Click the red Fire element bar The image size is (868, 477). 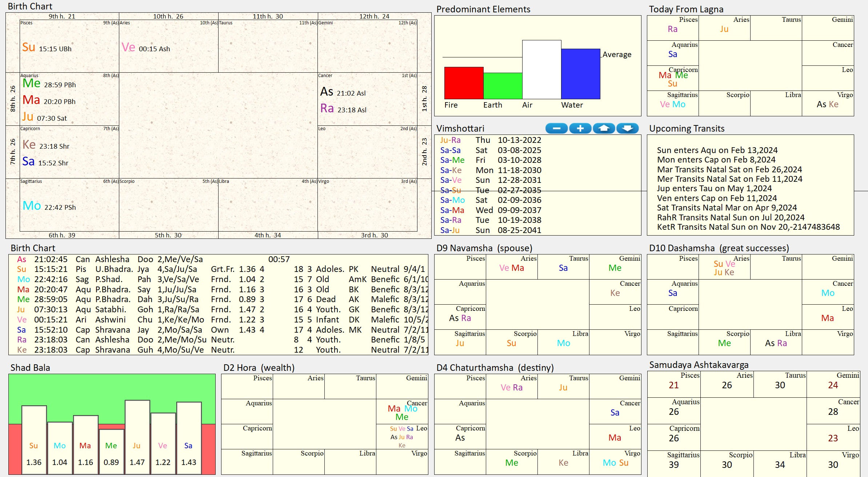click(464, 83)
